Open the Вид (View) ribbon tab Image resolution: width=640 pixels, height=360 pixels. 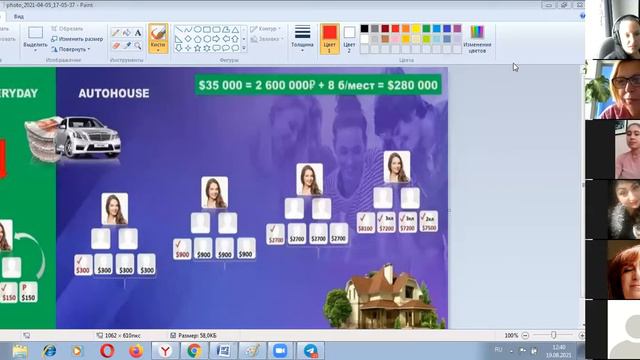pyautogui.click(x=19, y=17)
